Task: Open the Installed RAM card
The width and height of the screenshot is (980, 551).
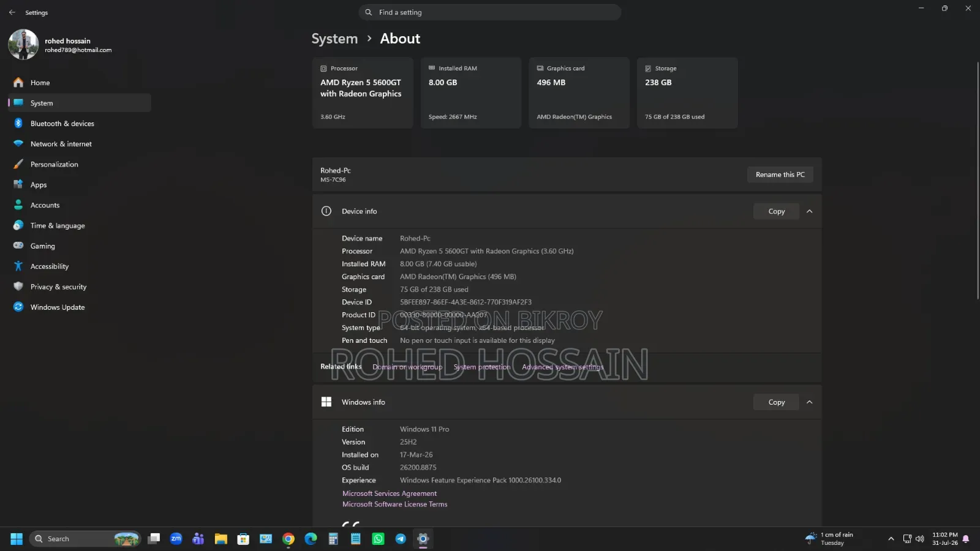Action: 471,93
